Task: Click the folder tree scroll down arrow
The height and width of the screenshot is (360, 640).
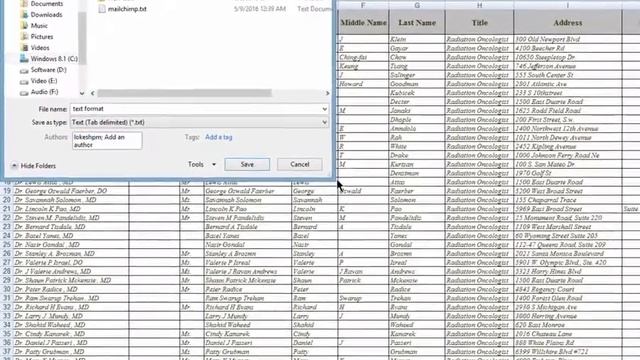Action: pos(82,93)
